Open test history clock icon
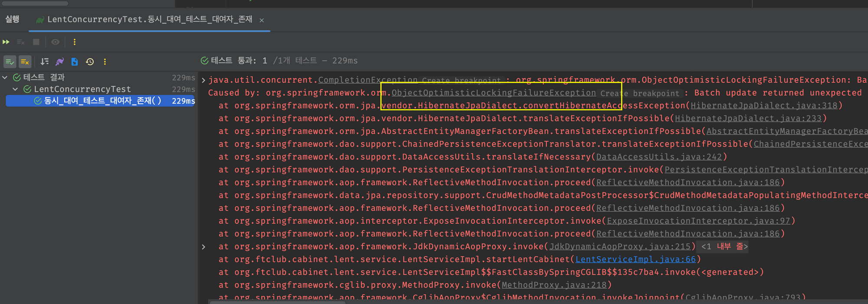 (90, 62)
